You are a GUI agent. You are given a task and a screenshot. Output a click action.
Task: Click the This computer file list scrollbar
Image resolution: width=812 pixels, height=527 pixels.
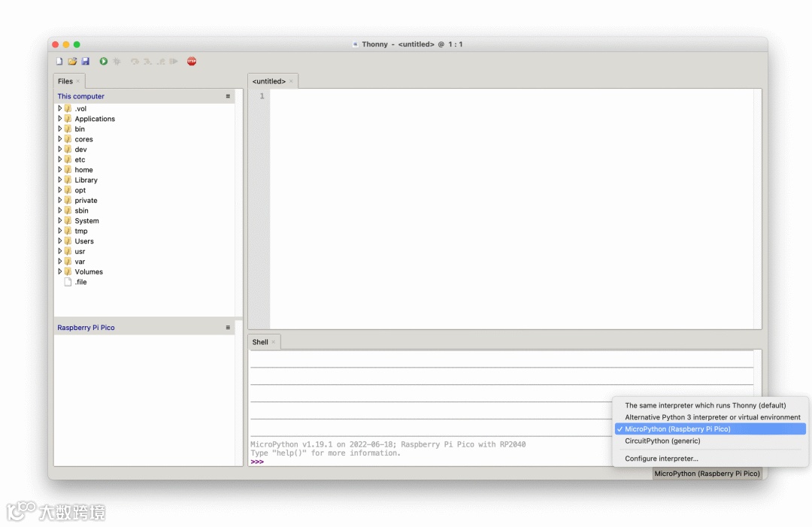(239, 202)
